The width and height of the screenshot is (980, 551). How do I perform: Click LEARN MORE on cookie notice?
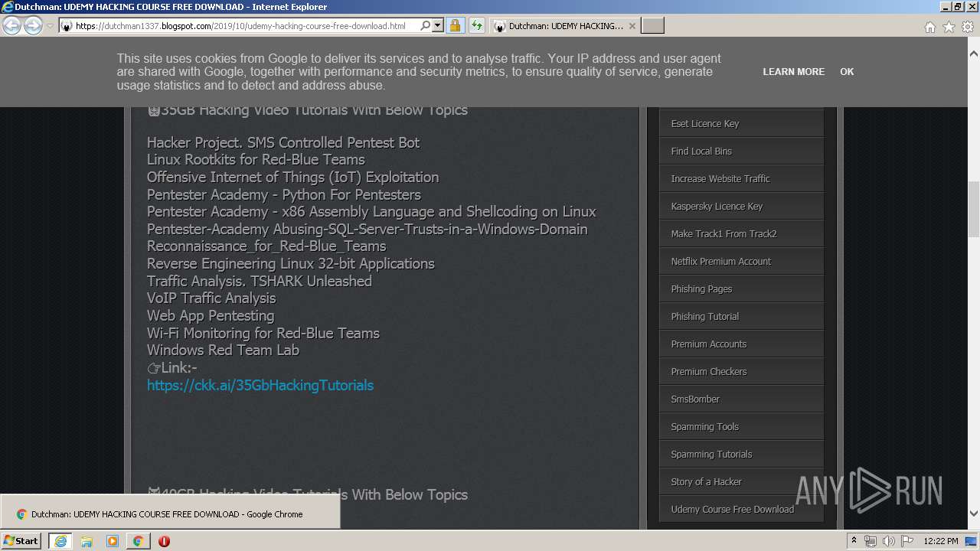(793, 72)
